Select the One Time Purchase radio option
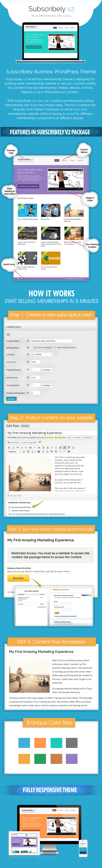The width and height of the screenshot is (102, 868). [x=32, y=347]
